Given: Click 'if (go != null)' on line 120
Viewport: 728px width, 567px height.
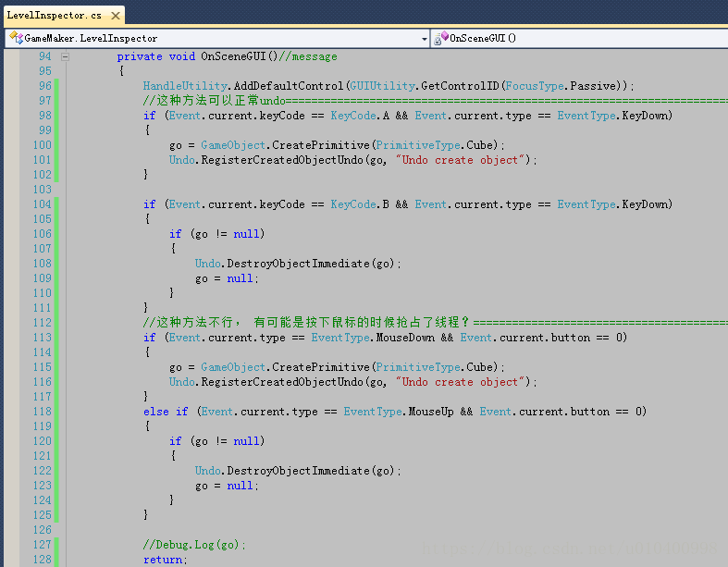Looking at the screenshot, I should pos(216,441).
